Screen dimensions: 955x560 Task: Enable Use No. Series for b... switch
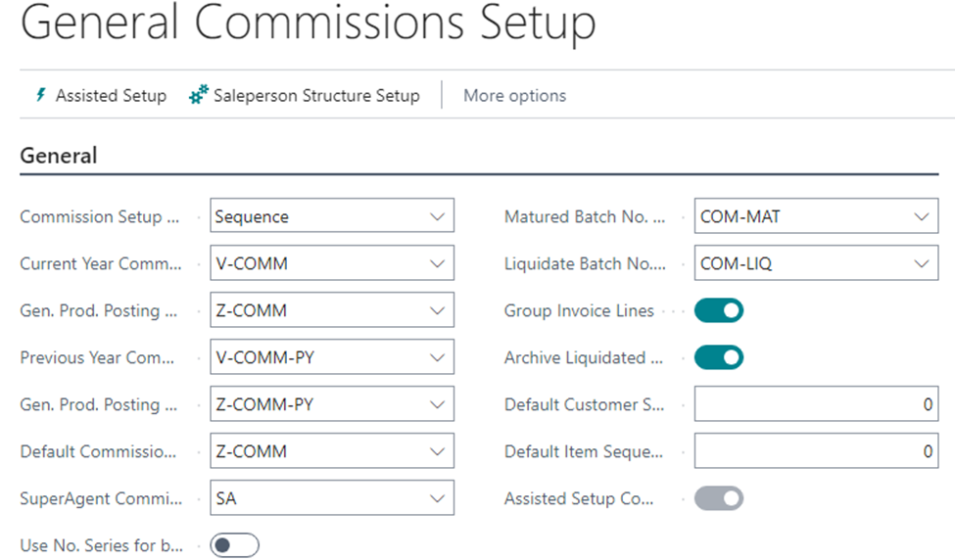tap(234, 545)
